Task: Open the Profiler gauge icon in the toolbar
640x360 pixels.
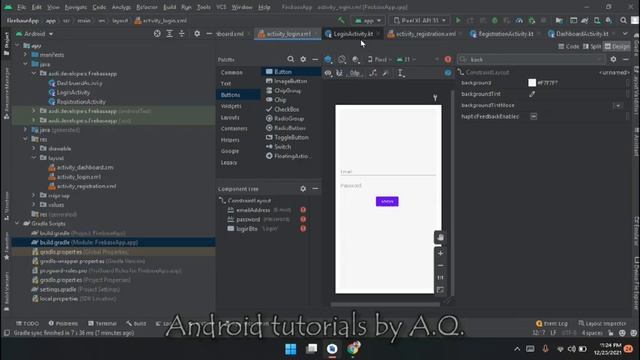Action: coord(519,20)
